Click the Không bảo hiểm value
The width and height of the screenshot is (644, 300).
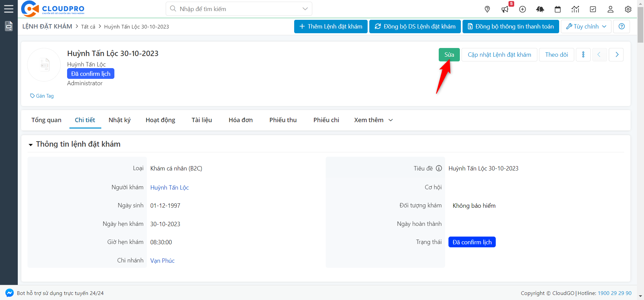point(474,206)
